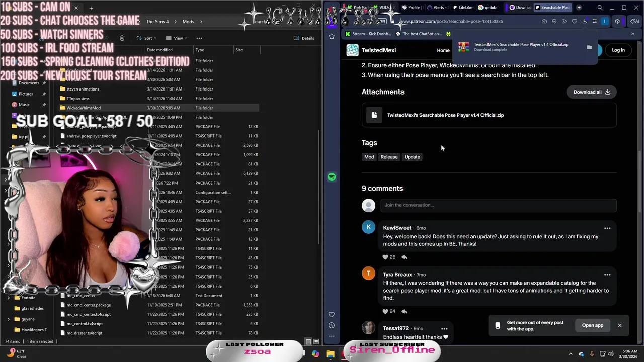Toggle the Details pane in File Explorer
644x362 pixels.
click(x=304, y=38)
